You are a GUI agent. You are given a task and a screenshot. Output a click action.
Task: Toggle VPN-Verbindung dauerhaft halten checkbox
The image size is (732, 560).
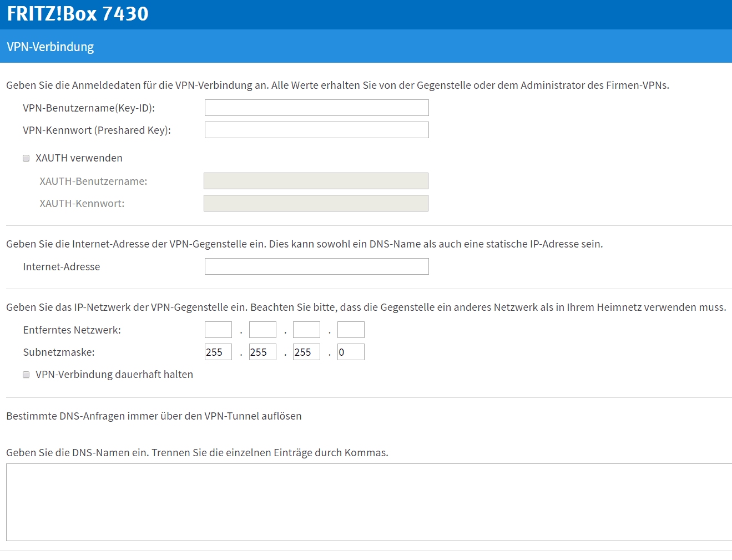pyautogui.click(x=26, y=375)
